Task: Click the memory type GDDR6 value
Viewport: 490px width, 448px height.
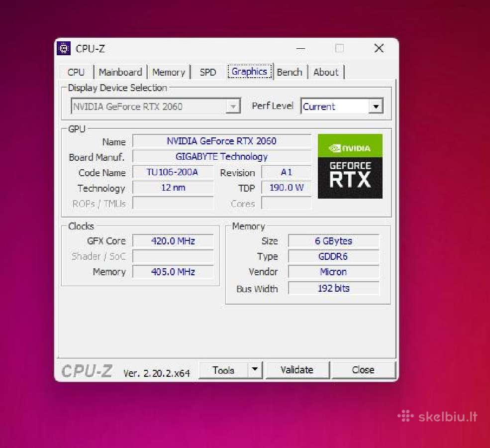Action: 333,256
